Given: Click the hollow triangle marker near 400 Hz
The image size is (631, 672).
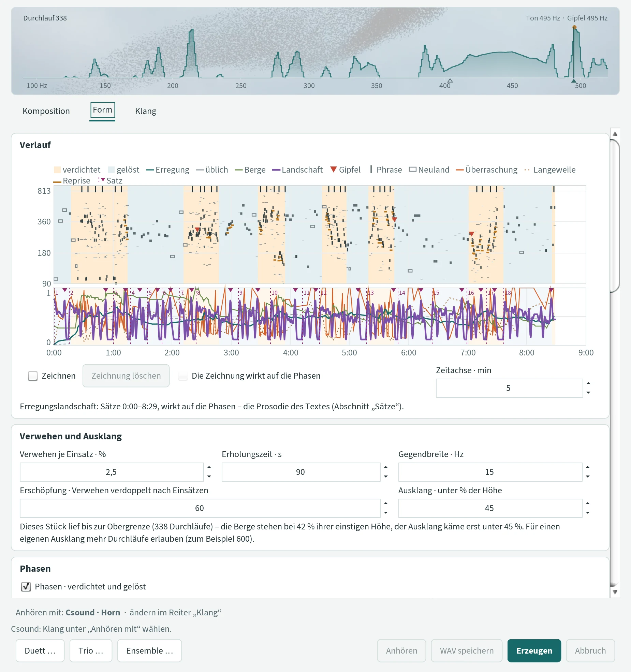Looking at the screenshot, I should click(450, 81).
